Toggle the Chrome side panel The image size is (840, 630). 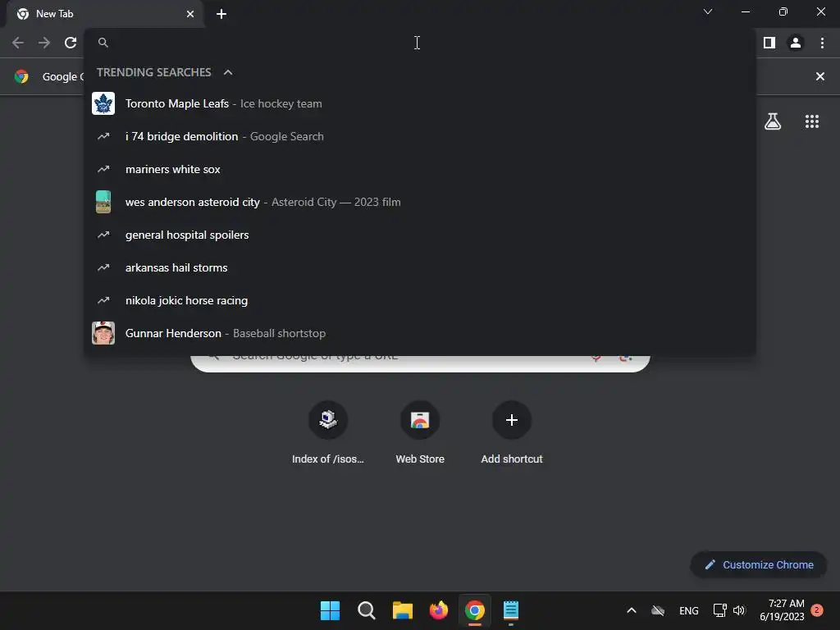(769, 43)
